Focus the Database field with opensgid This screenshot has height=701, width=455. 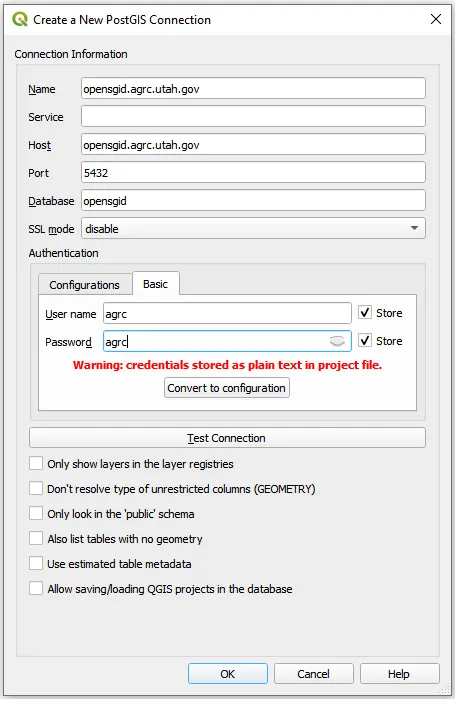[253, 200]
